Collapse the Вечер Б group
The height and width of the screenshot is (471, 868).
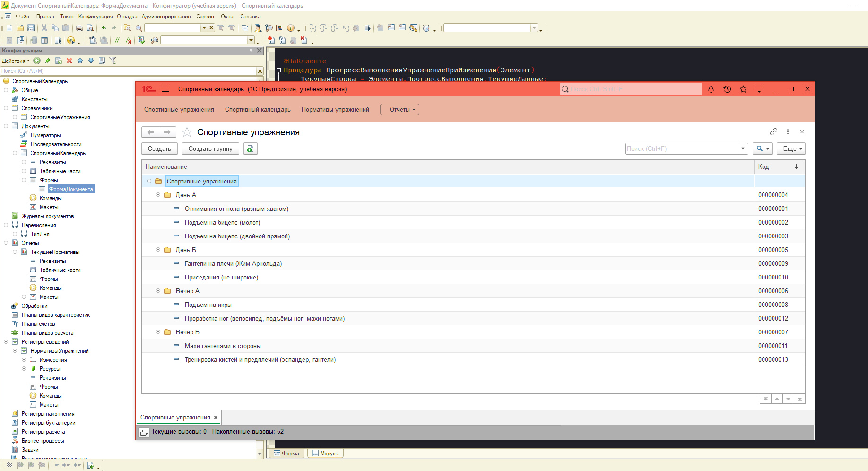point(158,332)
